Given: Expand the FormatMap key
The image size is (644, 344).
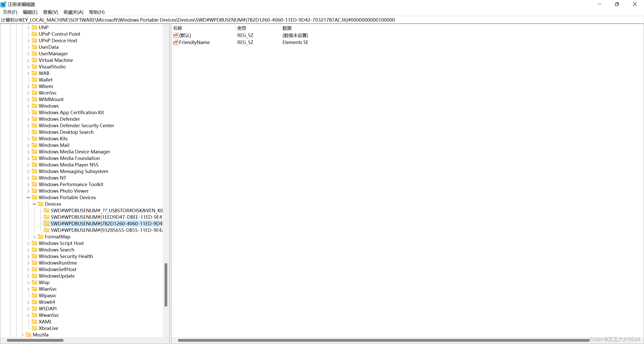Looking at the screenshot, I should coord(34,237).
